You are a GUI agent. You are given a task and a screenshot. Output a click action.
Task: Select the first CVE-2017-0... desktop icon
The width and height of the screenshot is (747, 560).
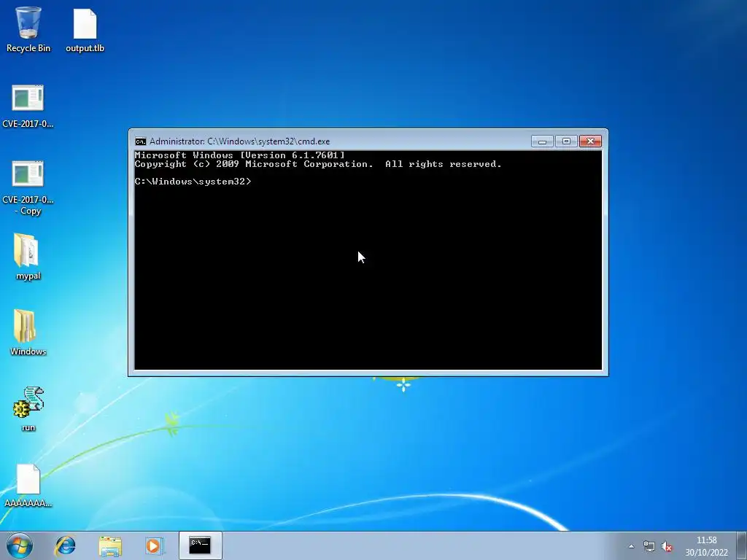[28, 106]
